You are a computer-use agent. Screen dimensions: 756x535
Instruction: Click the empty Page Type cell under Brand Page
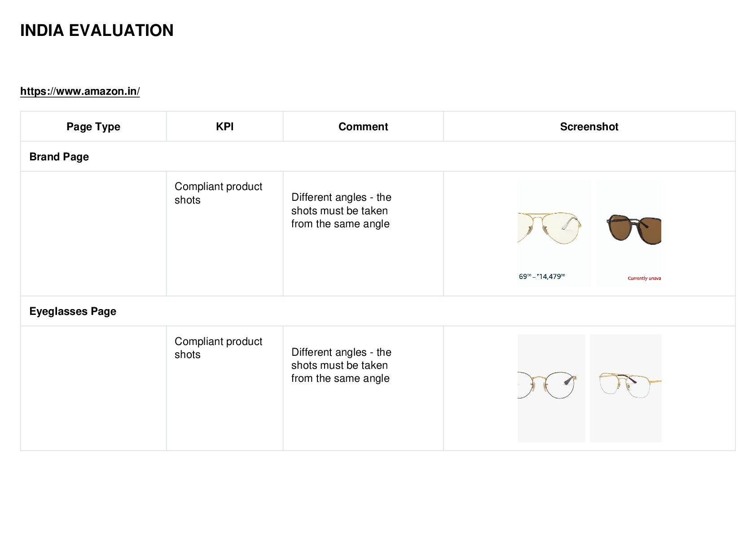(x=93, y=234)
